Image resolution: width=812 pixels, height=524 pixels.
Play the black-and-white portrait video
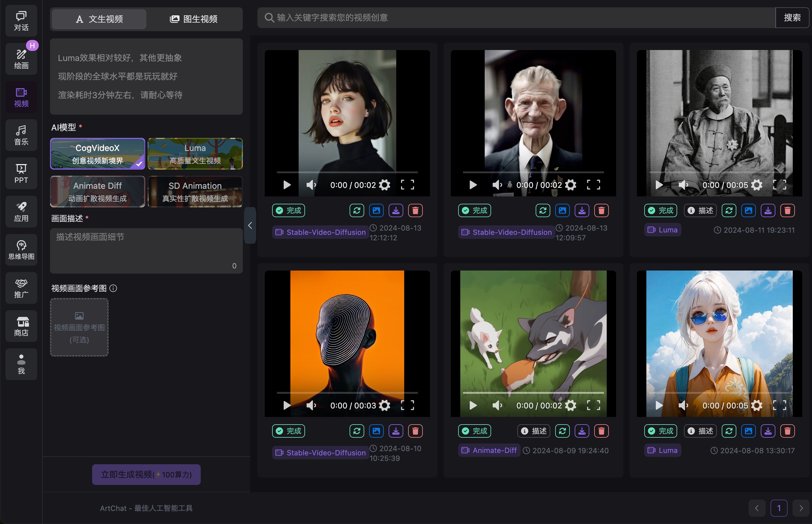pyautogui.click(x=659, y=185)
